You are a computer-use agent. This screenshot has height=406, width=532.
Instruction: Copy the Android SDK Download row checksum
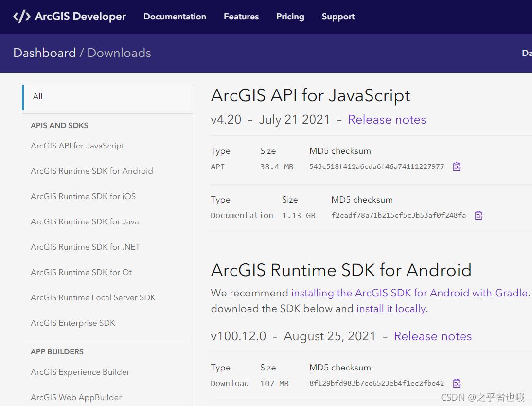(x=457, y=383)
